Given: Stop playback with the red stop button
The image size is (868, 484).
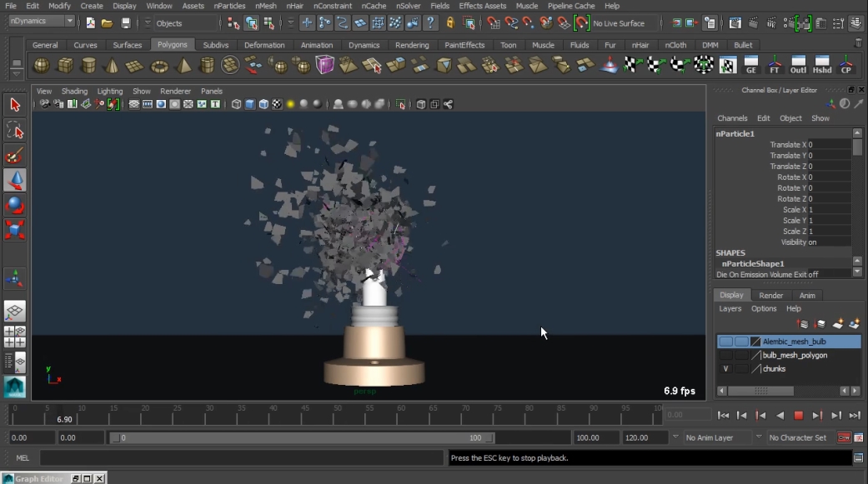Looking at the screenshot, I should click(798, 415).
